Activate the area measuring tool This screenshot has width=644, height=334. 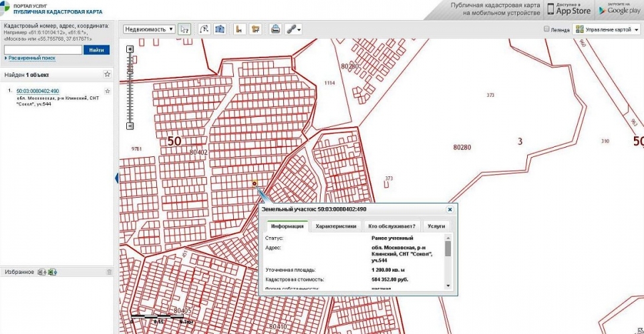[x=255, y=29]
